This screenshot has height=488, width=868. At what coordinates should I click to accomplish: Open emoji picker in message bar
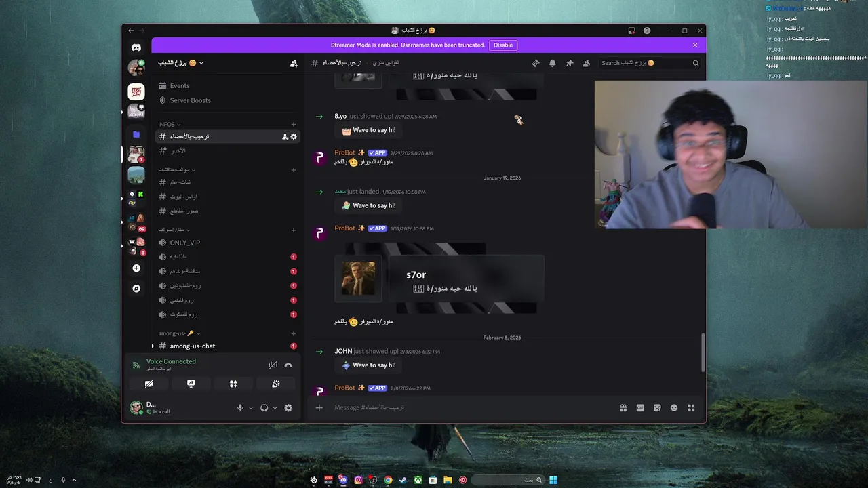click(674, 407)
